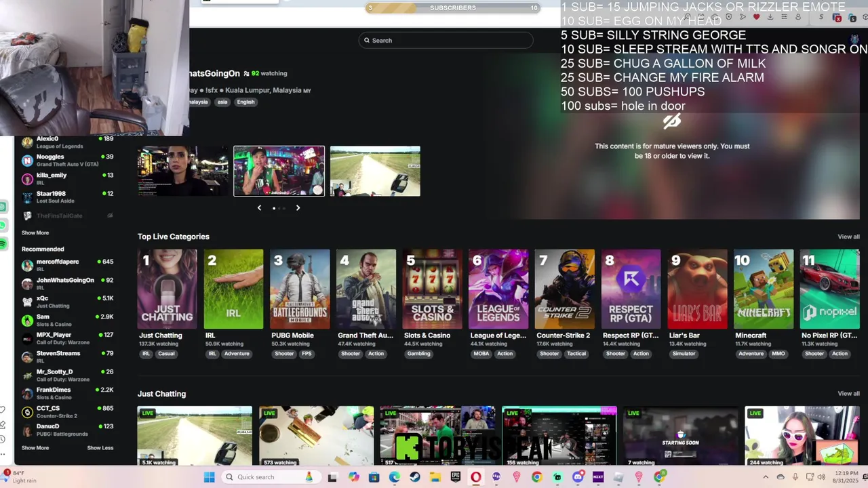The height and width of the screenshot is (488, 868).
Task: Open the live stream with 244 watching
Action: (802, 436)
